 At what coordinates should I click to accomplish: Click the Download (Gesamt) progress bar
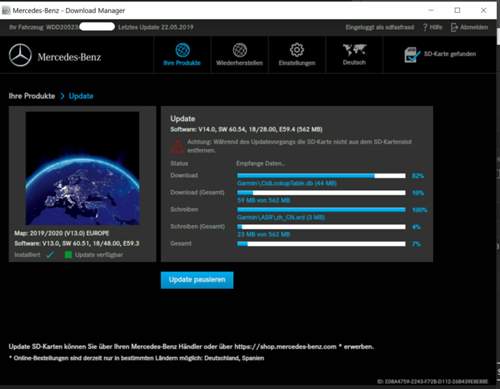tap(321, 193)
